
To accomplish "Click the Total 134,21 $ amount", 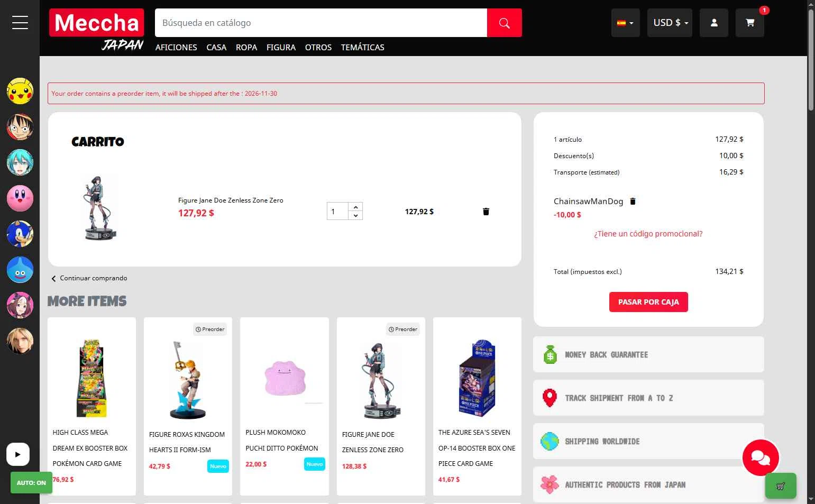I will click(x=729, y=271).
